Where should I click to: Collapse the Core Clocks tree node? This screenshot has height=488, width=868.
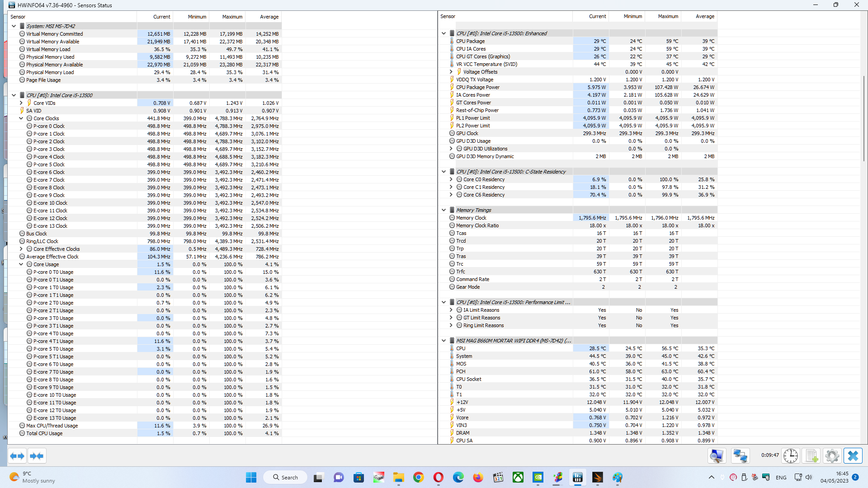[21, 118]
